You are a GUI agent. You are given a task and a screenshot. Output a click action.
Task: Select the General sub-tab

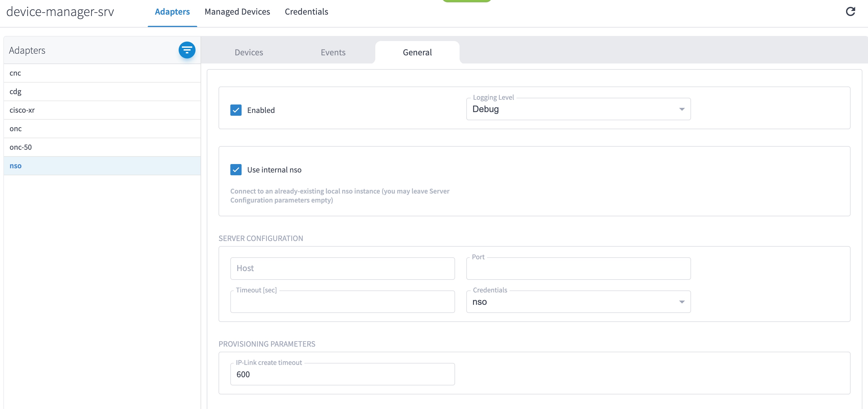click(x=417, y=52)
